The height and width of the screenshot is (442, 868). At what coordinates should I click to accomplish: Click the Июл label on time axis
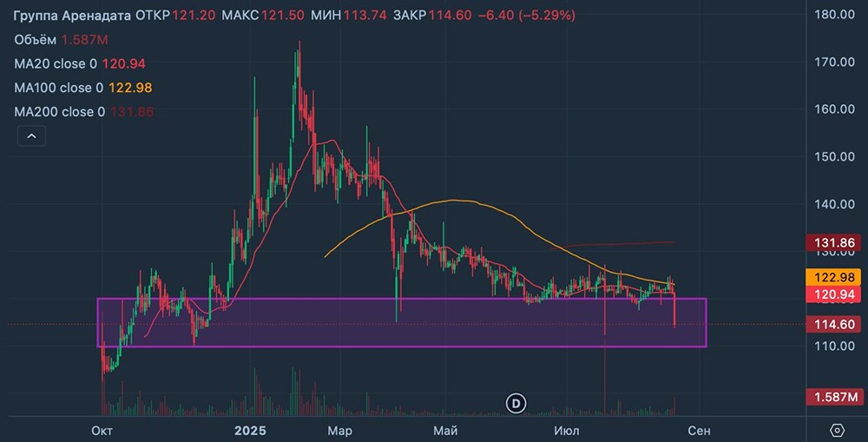pos(566,431)
